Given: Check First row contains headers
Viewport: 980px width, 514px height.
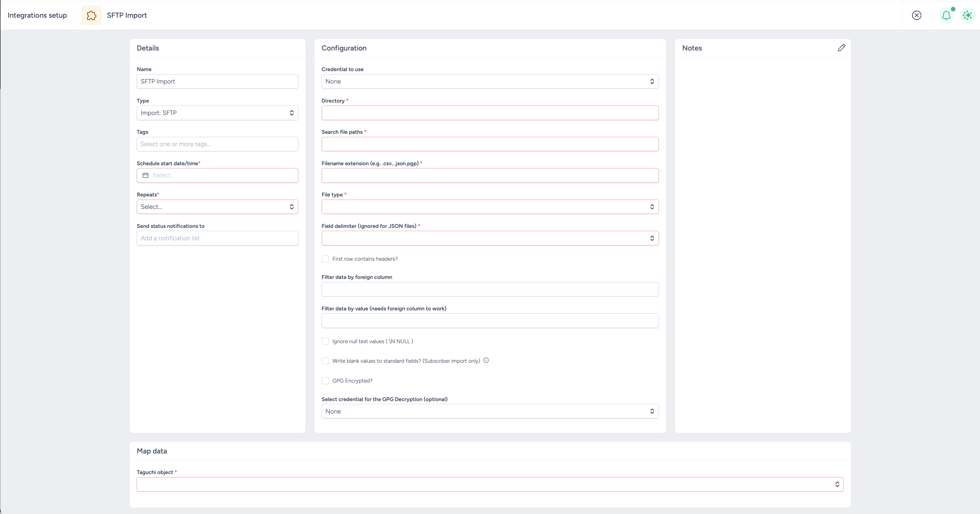Looking at the screenshot, I should pos(325,259).
